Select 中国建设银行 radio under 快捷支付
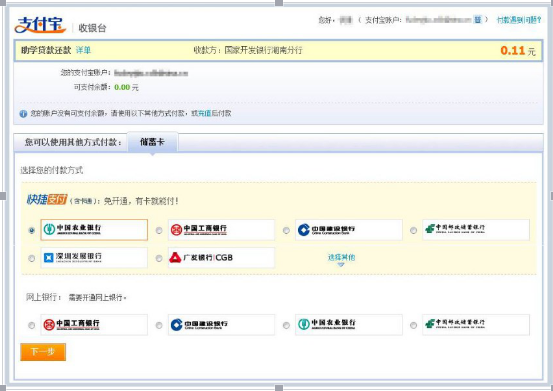Screen dimensions: 553x391 [x=286, y=230]
